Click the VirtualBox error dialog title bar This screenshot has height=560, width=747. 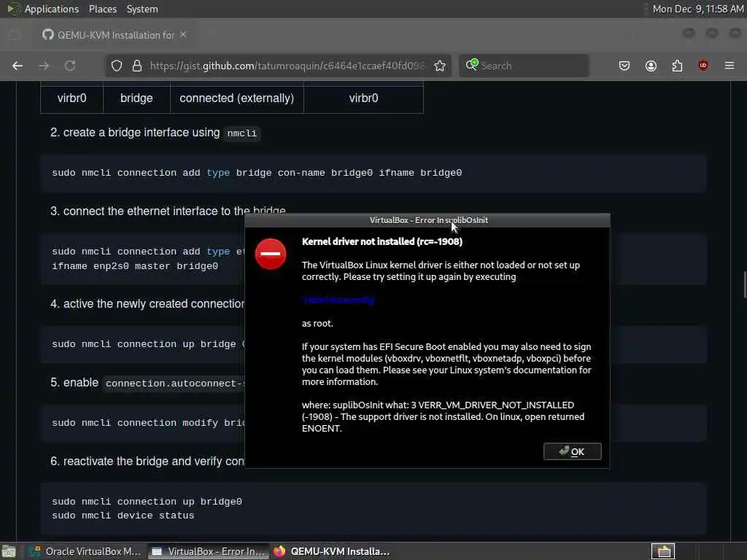tap(427, 220)
